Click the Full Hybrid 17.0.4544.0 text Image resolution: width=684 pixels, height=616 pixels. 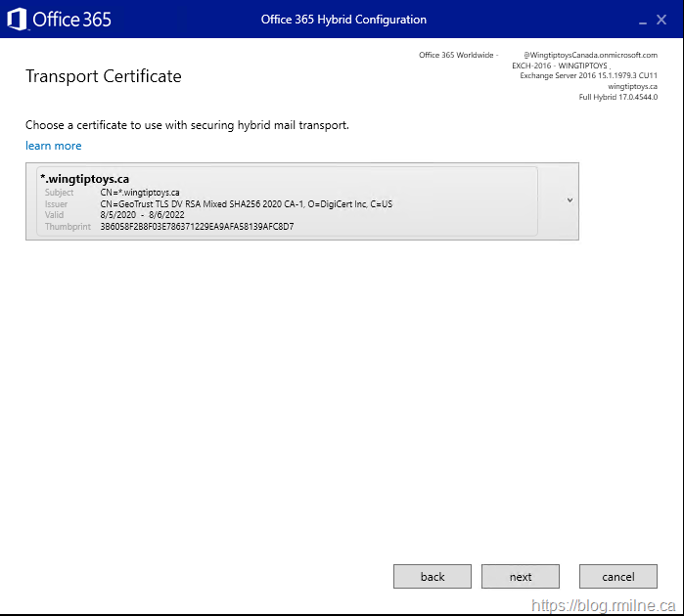pyautogui.click(x=617, y=97)
